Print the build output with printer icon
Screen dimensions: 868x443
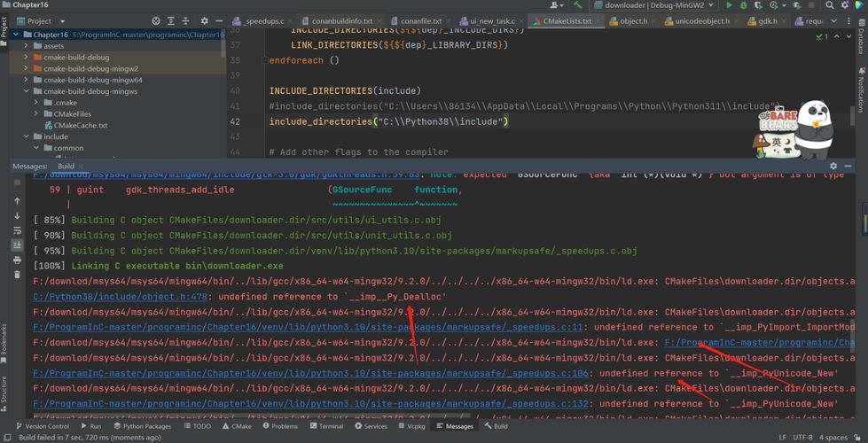[17, 260]
